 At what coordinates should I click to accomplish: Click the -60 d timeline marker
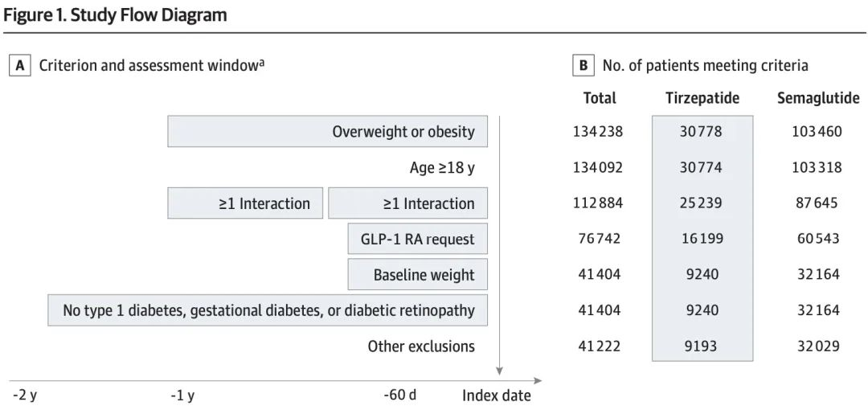click(400, 396)
